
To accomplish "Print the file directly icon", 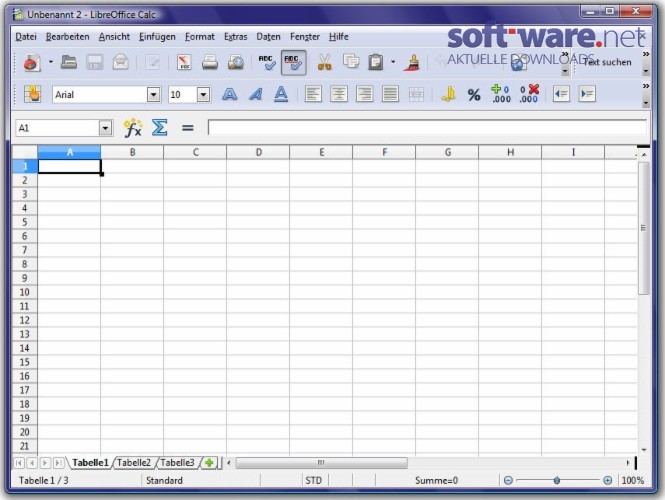I will (x=210, y=62).
